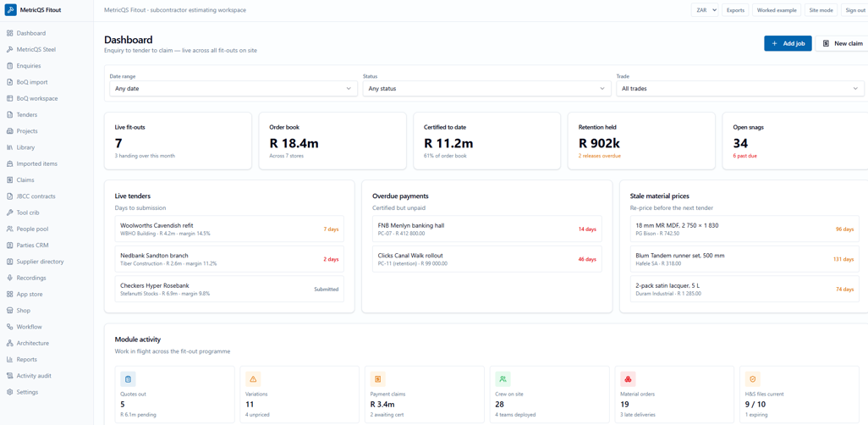Click the Shop storefront icon
The image size is (868, 425).
(9, 311)
